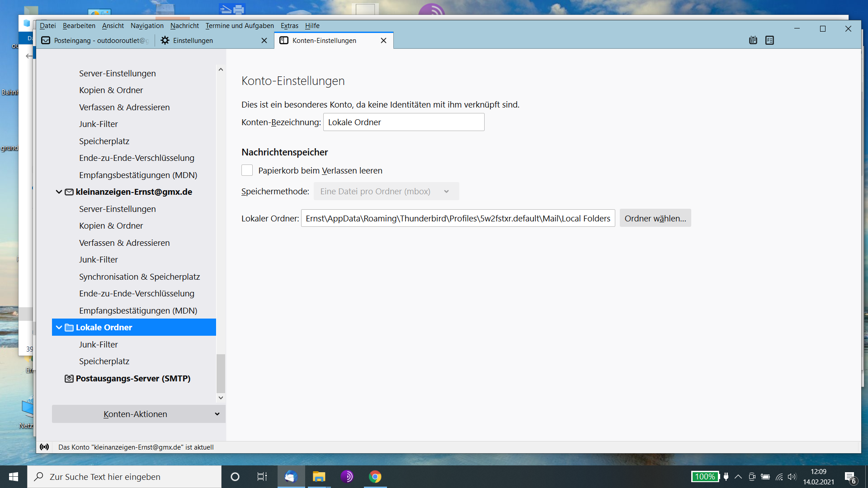Image resolution: width=868 pixels, height=488 pixels.
Task: Open the calendar icon in tab bar
Action: (x=753, y=41)
